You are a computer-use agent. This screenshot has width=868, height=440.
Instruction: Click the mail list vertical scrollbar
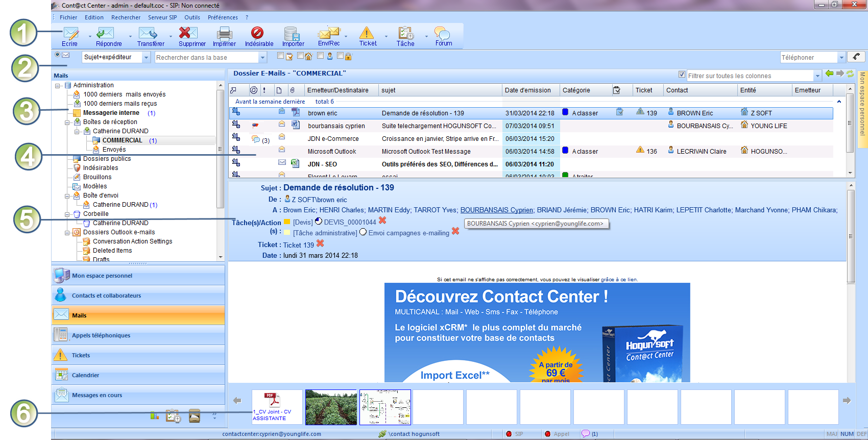[850, 131]
